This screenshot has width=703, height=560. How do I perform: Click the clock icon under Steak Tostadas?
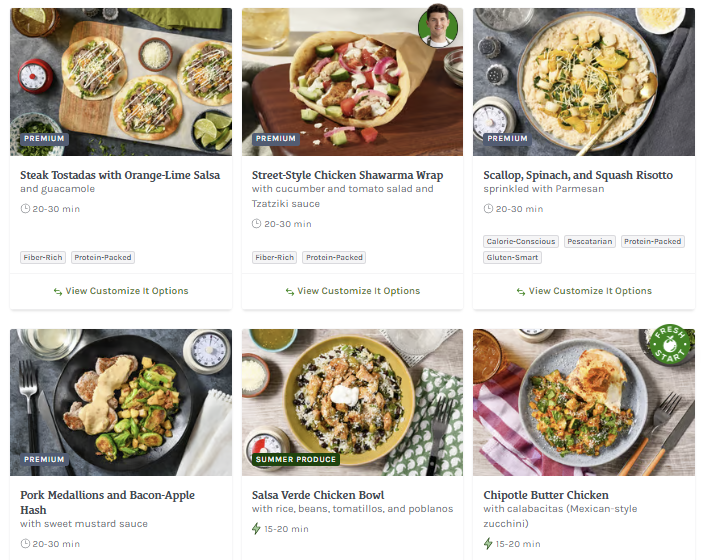click(x=25, y=208)
